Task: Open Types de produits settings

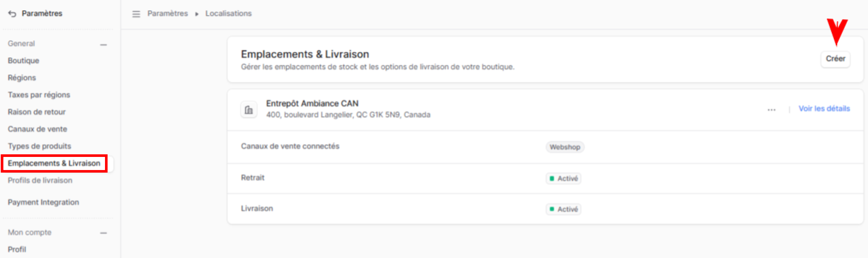Action: click(x=40, y=146)
